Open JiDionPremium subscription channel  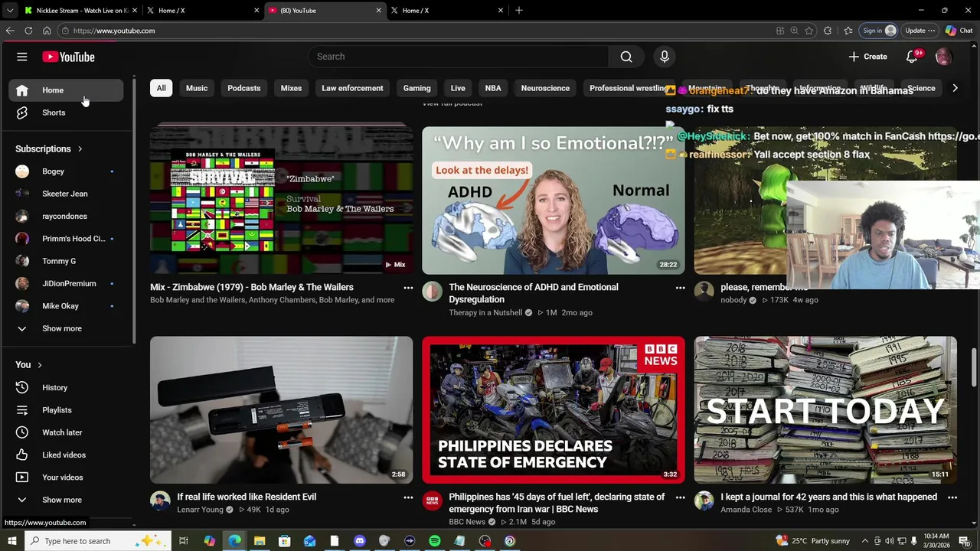click(66, 284)
